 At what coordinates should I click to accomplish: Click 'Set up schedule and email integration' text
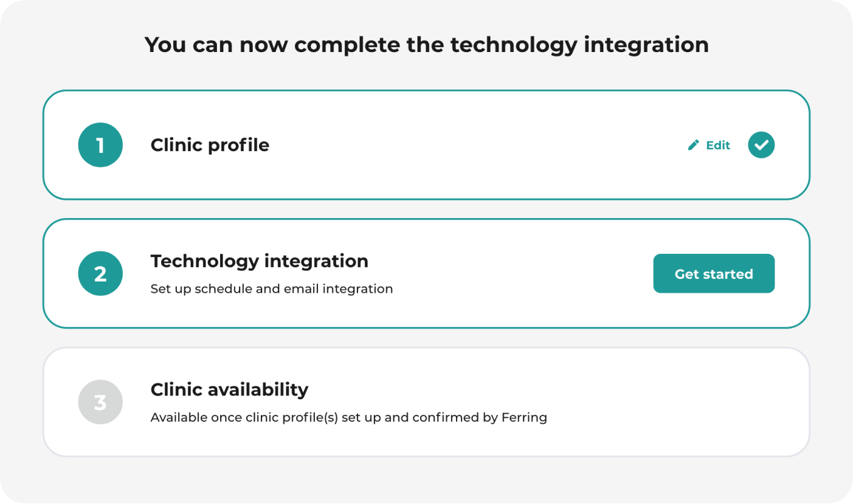coord(272,289)
